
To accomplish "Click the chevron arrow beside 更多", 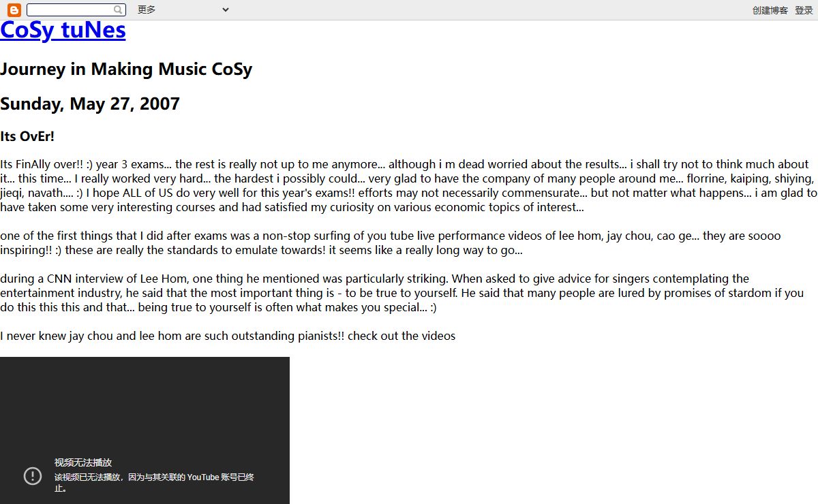I will pyautogui.click(x=226, y=10).
